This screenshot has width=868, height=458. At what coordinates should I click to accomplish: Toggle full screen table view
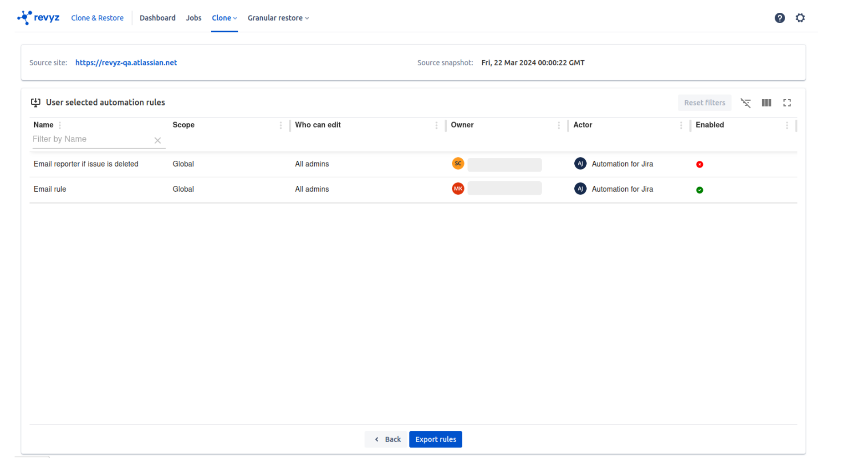tap(787, 103)
